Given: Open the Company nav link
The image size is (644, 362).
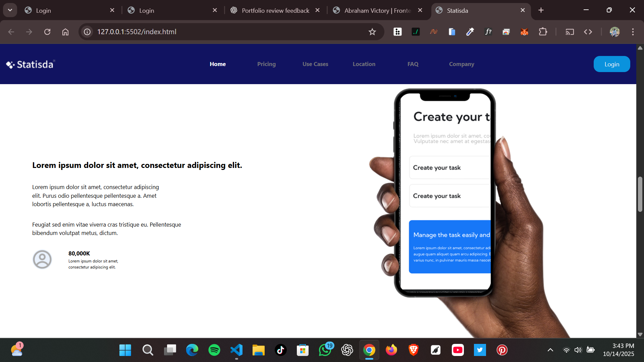Looking at the screenshot, I should (x=462, y=64).
